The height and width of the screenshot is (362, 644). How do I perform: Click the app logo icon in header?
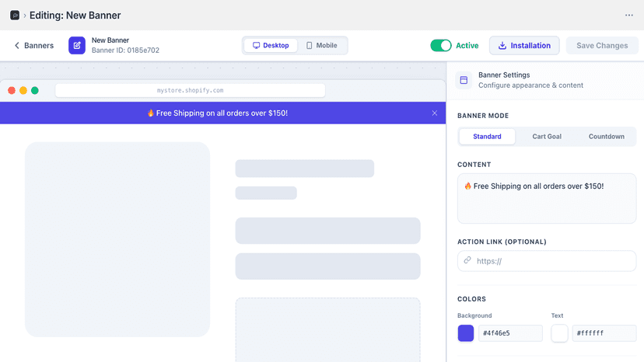click(x=15, y=16)
